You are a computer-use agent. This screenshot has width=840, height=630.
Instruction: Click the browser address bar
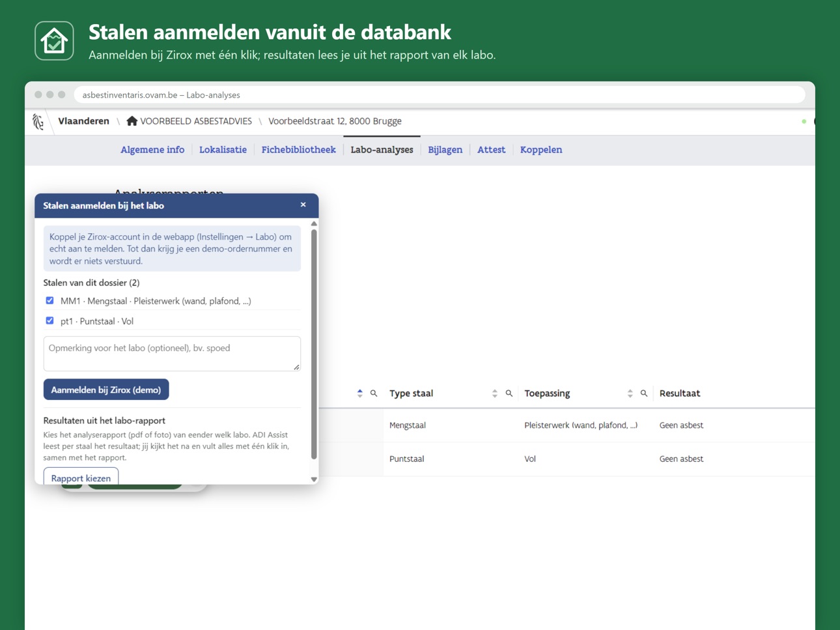(440, 95)
